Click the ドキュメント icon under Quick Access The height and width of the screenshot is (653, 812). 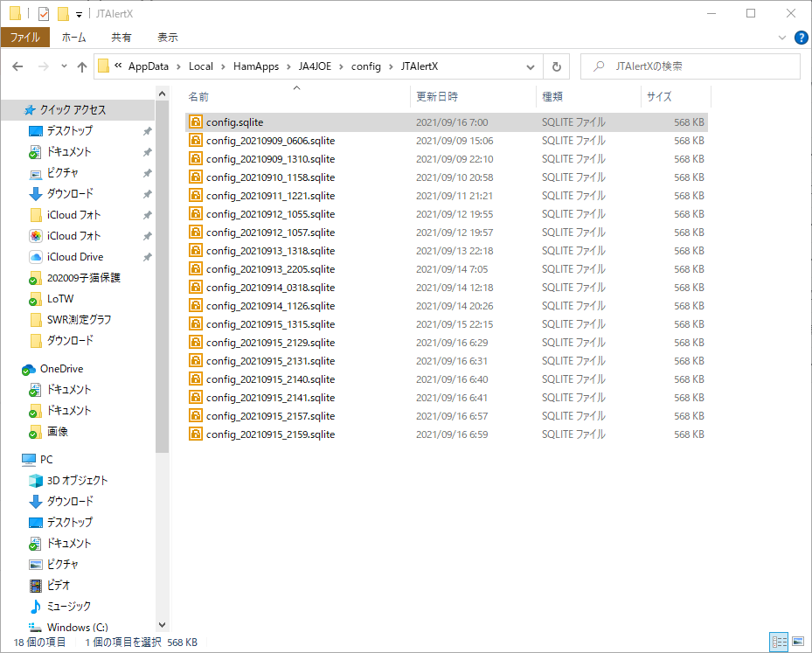pos(35,152)
